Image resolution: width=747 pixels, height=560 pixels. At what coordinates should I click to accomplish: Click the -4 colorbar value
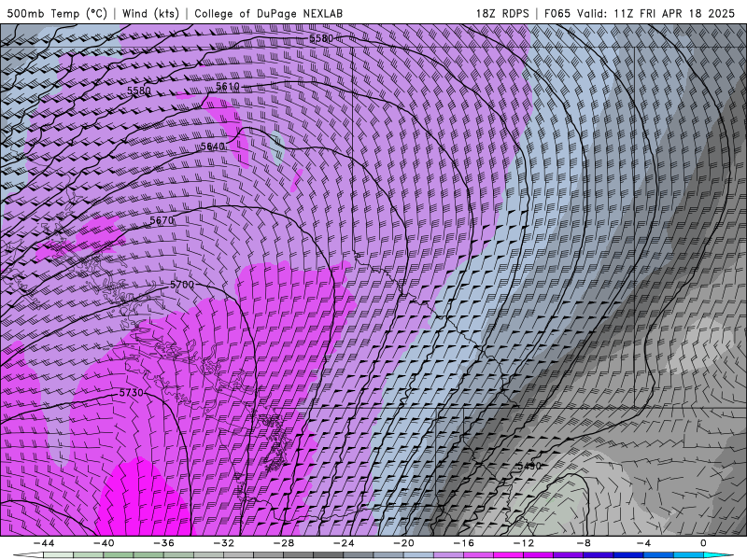644,543
